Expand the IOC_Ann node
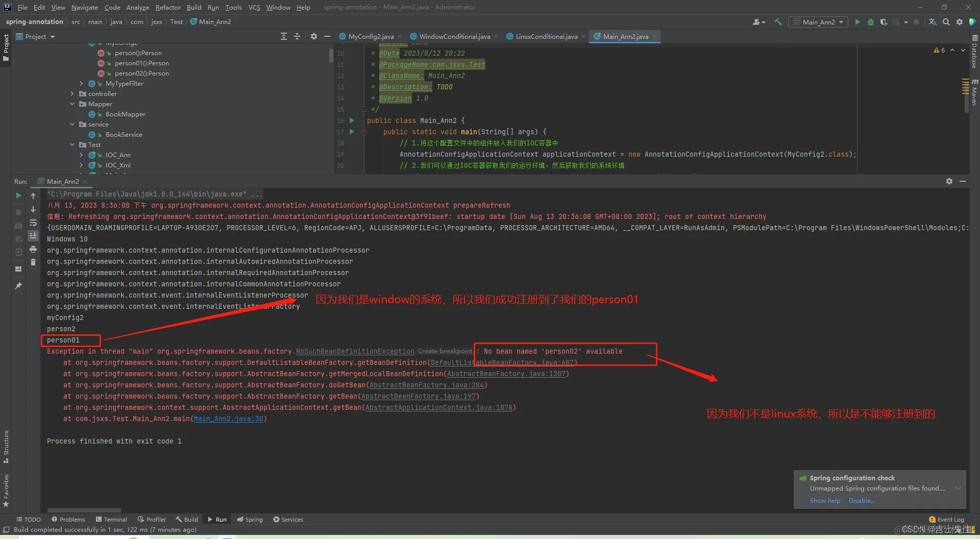The image size is (980, 539). (x=81, y=155)
